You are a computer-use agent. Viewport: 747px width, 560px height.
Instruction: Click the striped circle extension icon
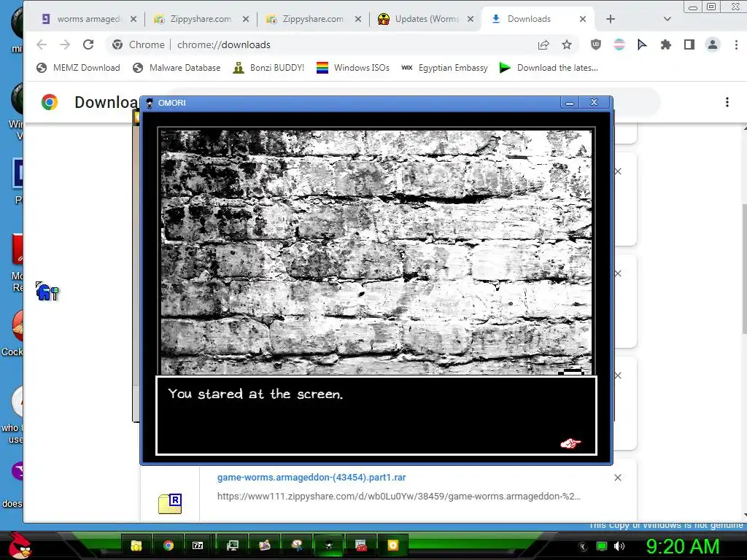619,44
